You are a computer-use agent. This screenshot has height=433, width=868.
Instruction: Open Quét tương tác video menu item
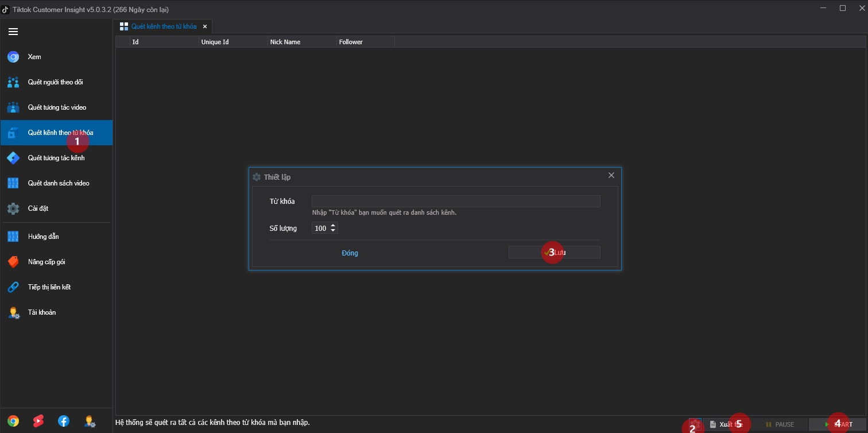tap(57, 107)
